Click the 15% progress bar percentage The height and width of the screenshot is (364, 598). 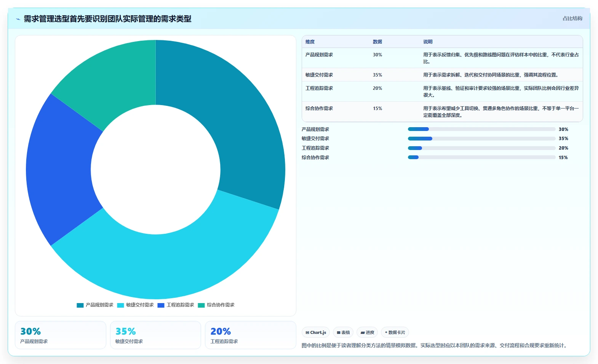(563, 158)
